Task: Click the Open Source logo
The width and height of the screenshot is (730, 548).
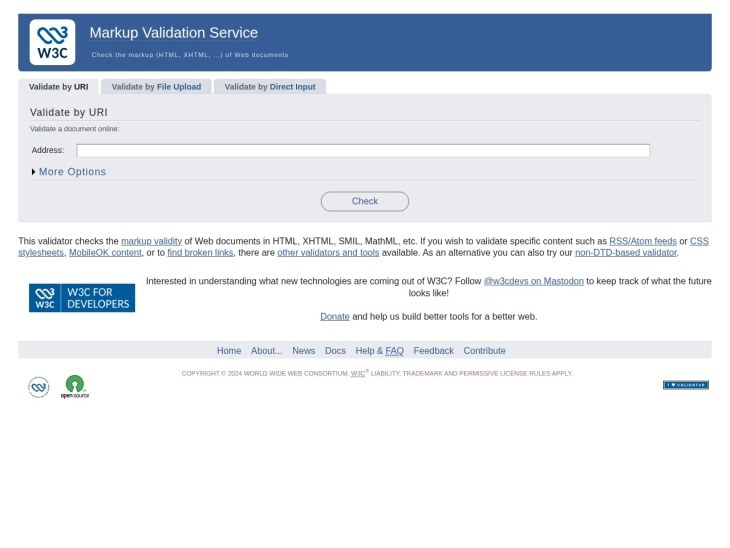Action: 75,387
